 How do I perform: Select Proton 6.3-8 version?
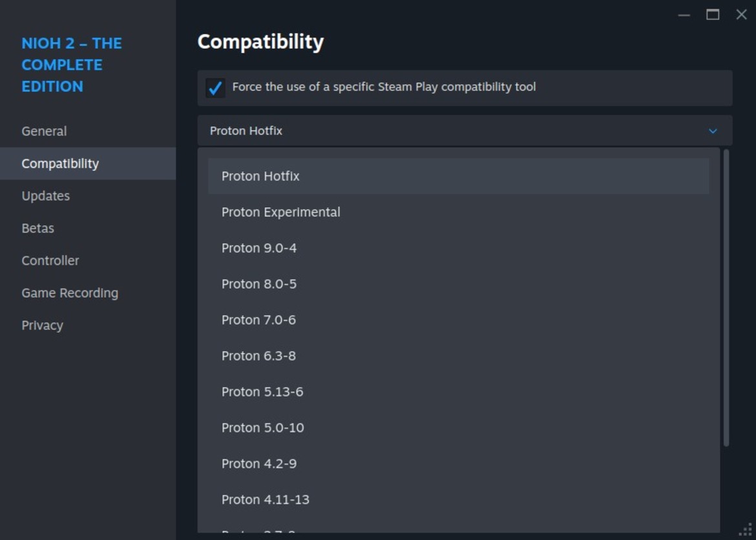tap(258, 356)
